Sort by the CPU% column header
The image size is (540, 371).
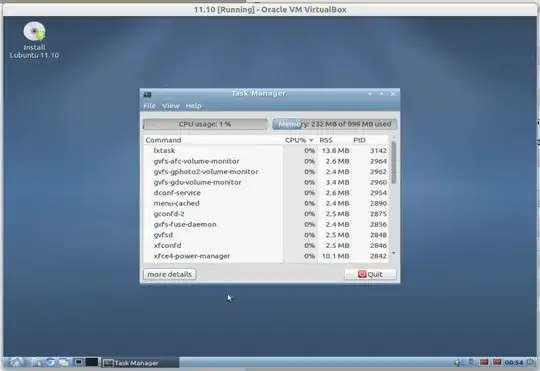pos(300,140)
